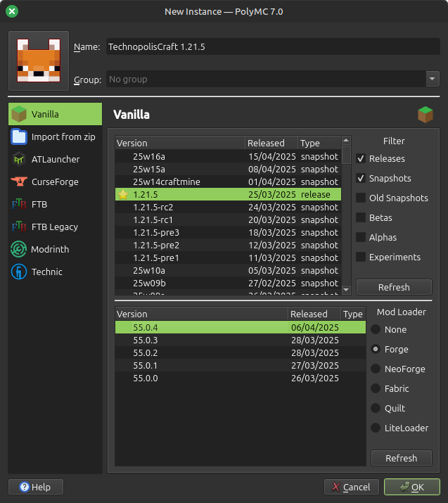448x503 pixels.
Task: Click the instance Name text field
Action: coord(273,46)
